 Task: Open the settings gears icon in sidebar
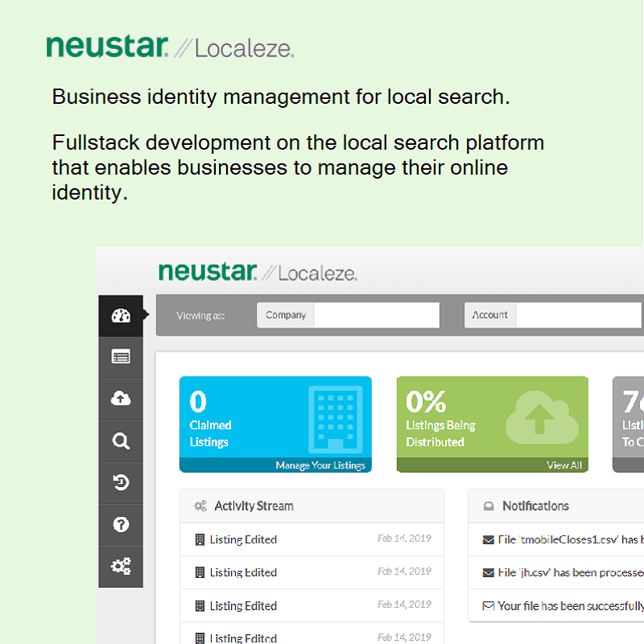click(x=121, y=566)
